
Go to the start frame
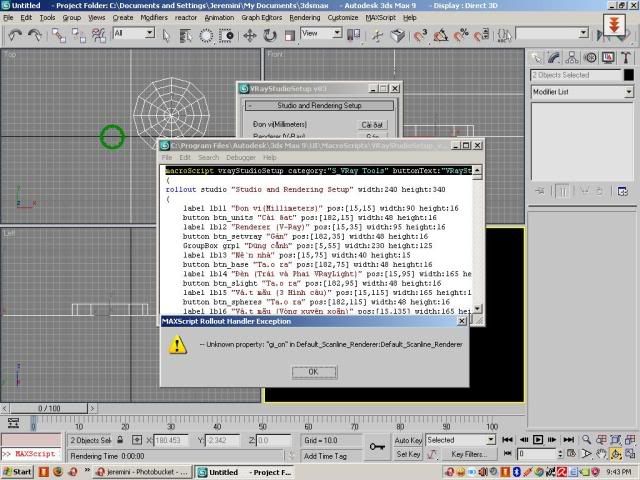coord(507,440)
